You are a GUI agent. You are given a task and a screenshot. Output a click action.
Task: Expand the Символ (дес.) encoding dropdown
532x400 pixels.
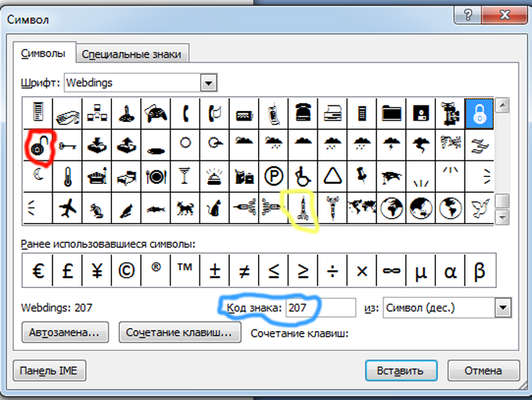pyautogui.click(x=503, y=308)
